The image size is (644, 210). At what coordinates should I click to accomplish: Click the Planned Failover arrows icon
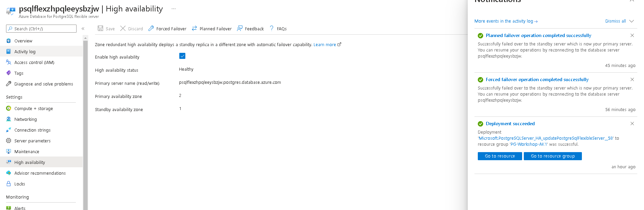(x=194, y=28)
